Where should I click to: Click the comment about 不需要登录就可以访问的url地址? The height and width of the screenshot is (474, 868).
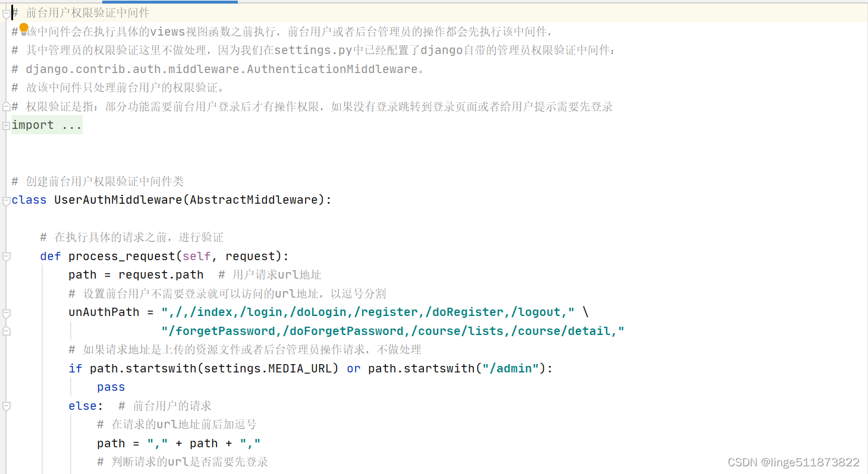227,294
